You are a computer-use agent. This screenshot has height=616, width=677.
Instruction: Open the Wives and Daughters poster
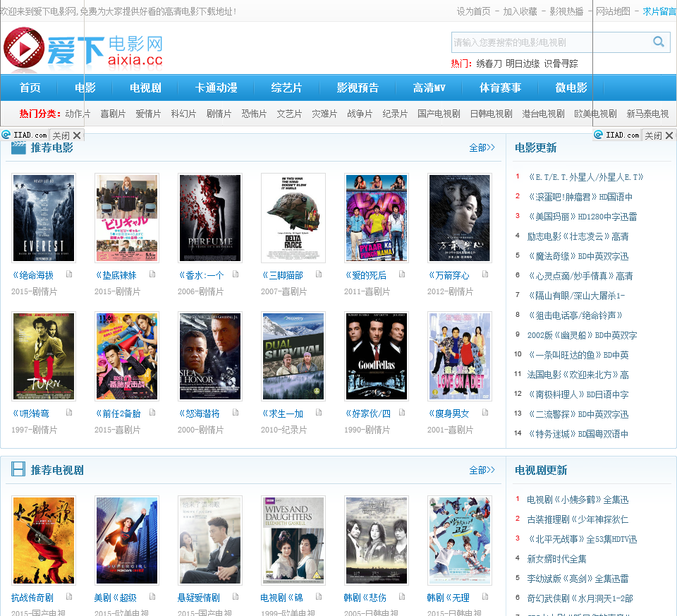(293, 540)
